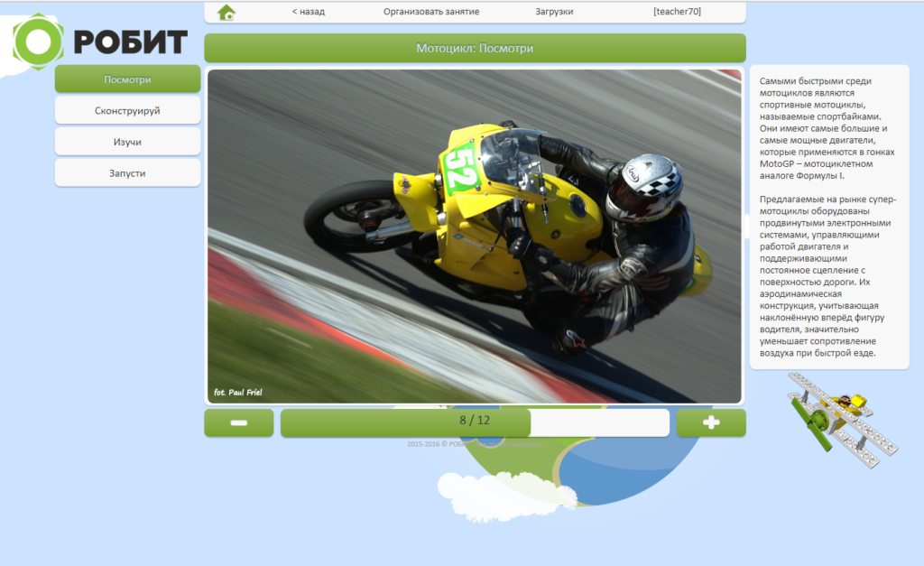Open the 'Изучи' section
The height and width of the screenshot is (566, 924).
click(127, 142)
